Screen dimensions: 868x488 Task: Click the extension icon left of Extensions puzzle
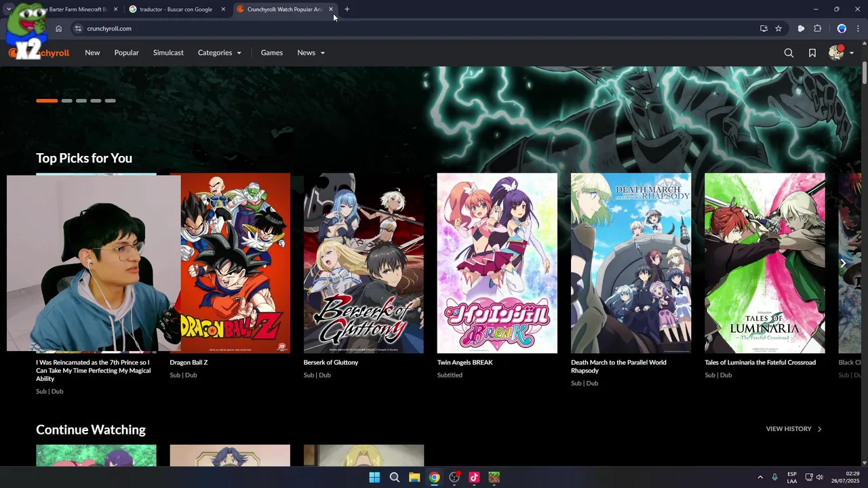point(801,28)
